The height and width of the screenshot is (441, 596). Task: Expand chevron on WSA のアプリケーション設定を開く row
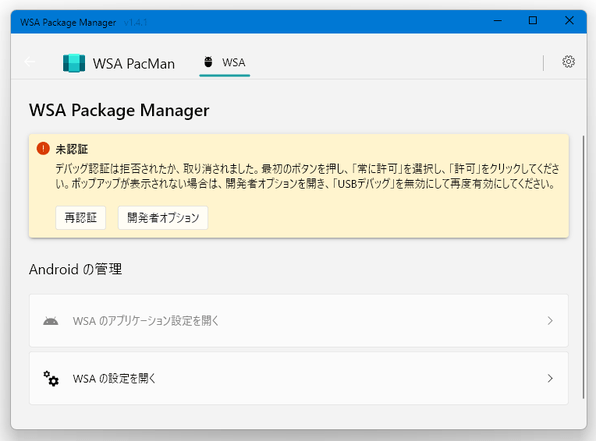pos(550,321)
